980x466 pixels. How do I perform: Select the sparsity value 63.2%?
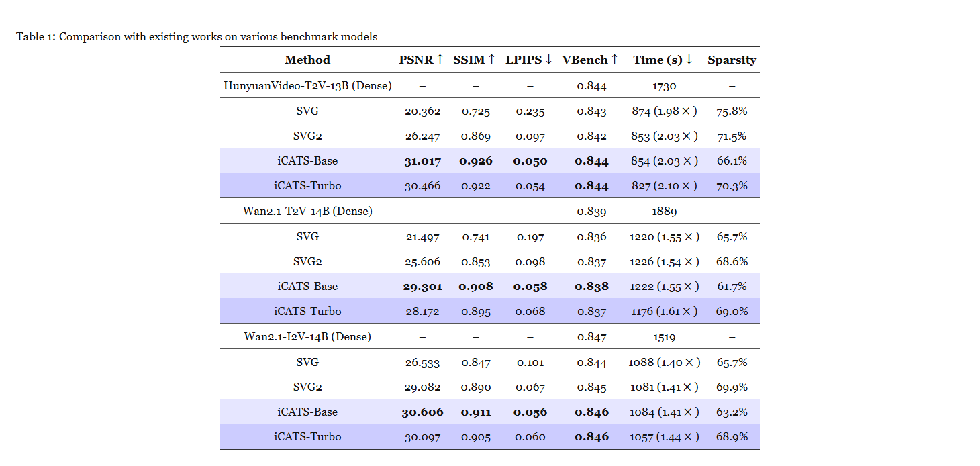(732, 412)
